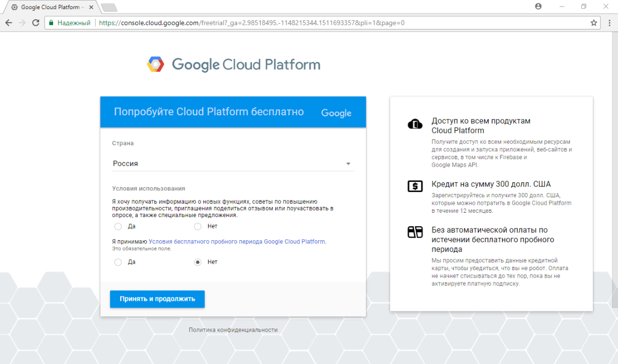Click the browser forward arrow
The image size is (618, 364).
[22, 23]
